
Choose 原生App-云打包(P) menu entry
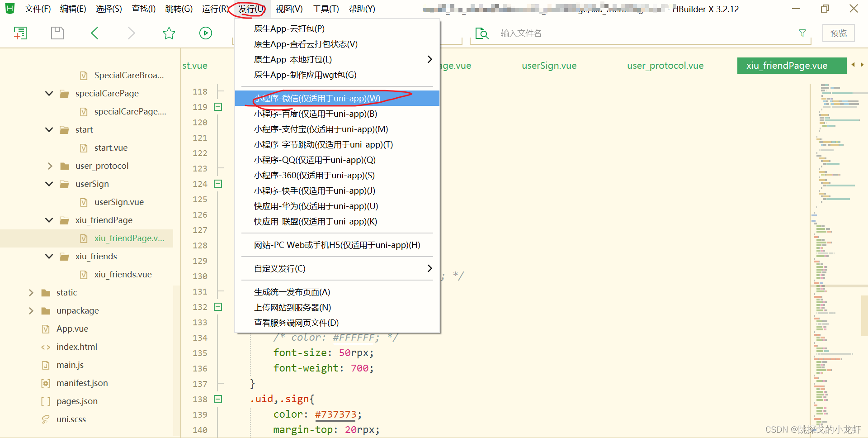pos(337,29)
